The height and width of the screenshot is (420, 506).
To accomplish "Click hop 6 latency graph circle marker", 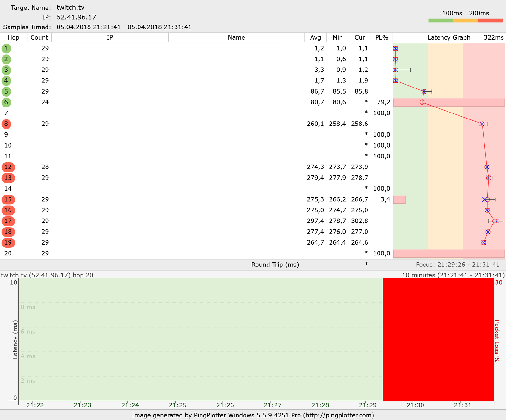I will click(422, 102).
